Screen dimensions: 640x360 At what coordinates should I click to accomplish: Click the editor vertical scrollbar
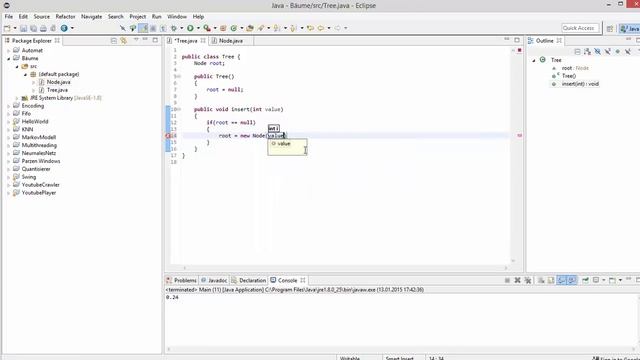click(513, 155)
